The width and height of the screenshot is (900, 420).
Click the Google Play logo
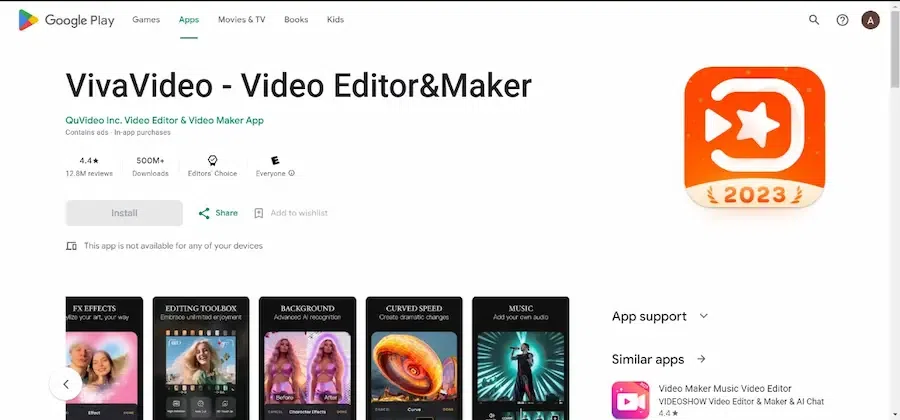pos(66,20)
